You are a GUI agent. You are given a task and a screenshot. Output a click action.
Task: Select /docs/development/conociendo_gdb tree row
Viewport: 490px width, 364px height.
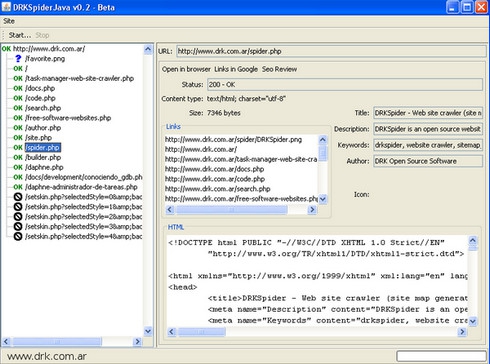point(84,177)
